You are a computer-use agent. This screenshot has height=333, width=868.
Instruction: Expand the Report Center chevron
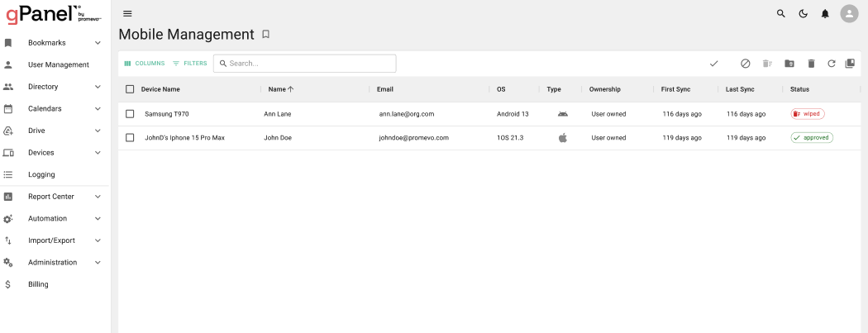pyautogui.click(x=98, y=197)
